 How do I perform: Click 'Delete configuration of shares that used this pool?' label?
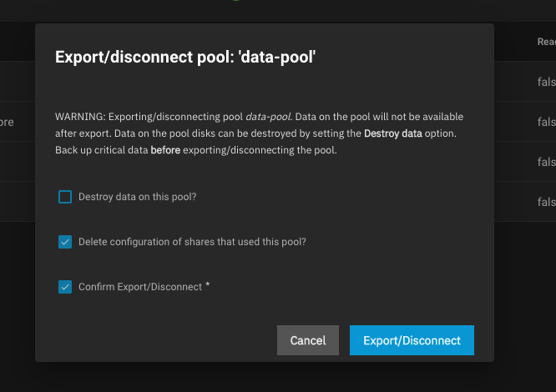[192, 242]
